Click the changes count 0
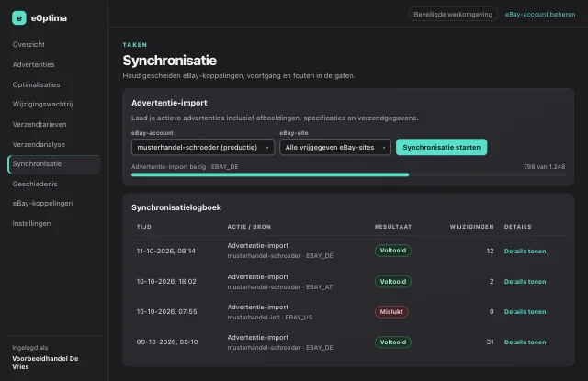 492,312
